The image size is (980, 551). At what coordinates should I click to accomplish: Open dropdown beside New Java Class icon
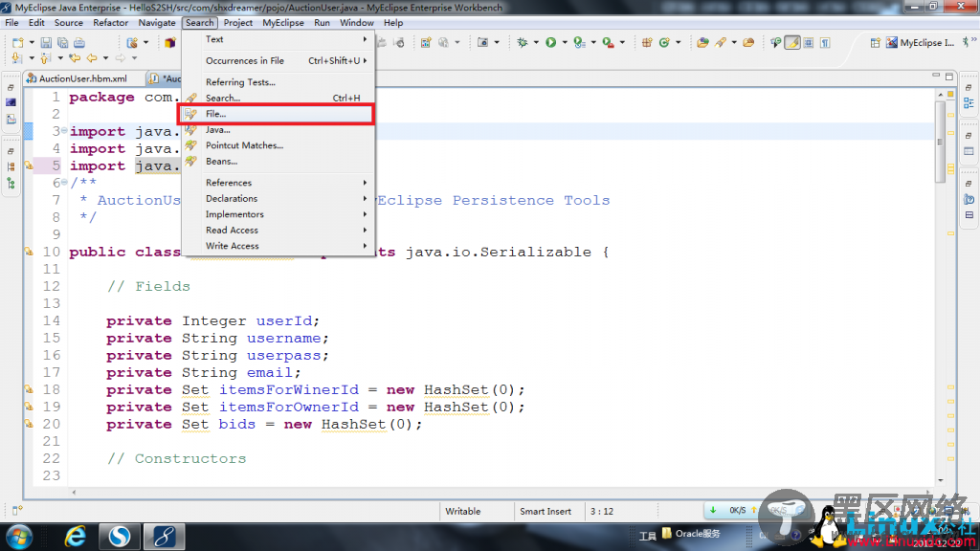click(x=679, y=42)
